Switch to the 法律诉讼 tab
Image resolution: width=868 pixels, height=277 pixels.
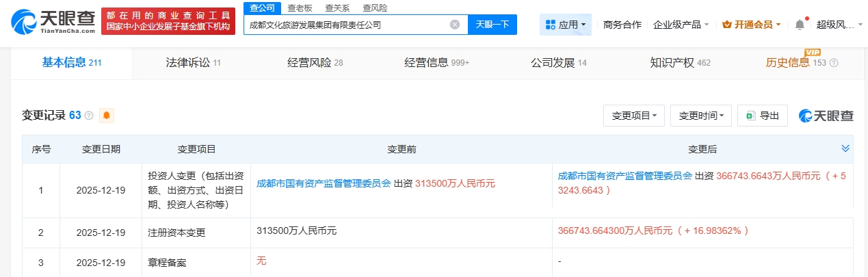pos(194,63)
